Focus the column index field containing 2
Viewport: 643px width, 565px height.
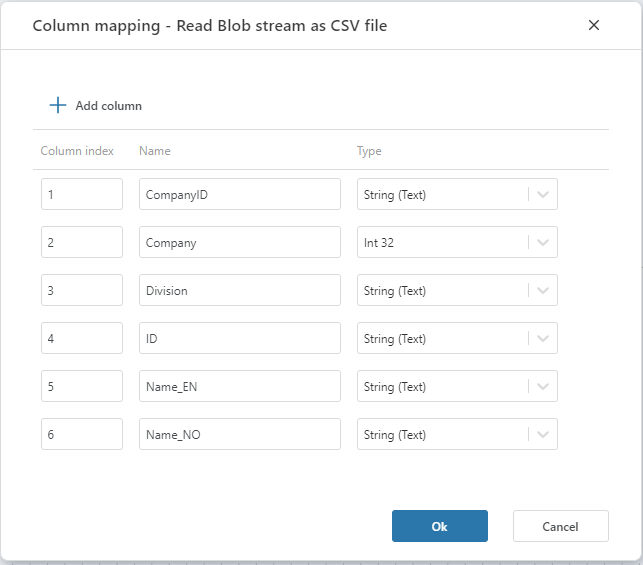click(81, 243)
